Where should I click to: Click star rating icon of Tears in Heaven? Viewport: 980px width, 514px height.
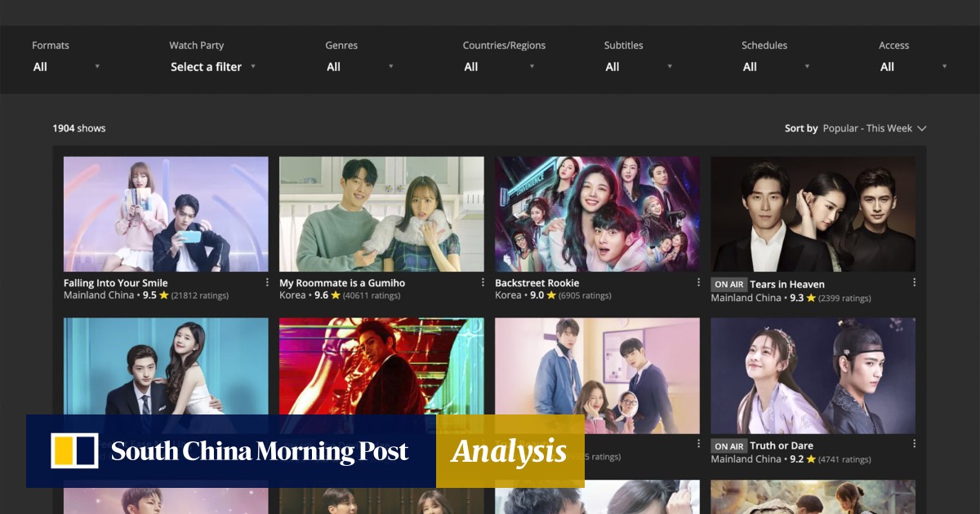pyautogui.click(x=811, y=298)
